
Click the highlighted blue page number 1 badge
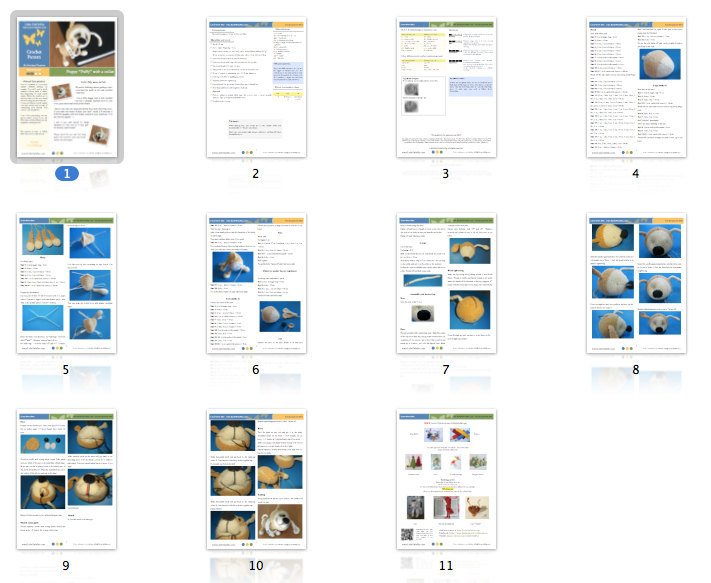point(67,174)
